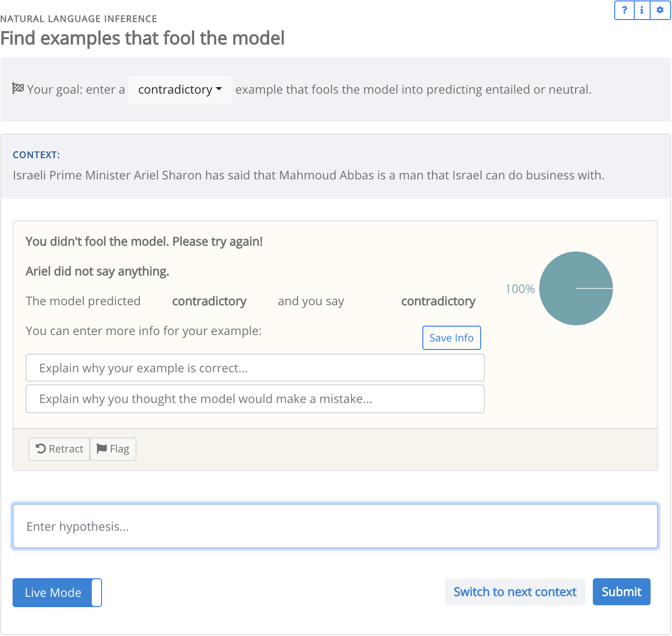672x636 pixels.
Task: Click the 'Find examples that fool the model' heading
Action: 143,38
